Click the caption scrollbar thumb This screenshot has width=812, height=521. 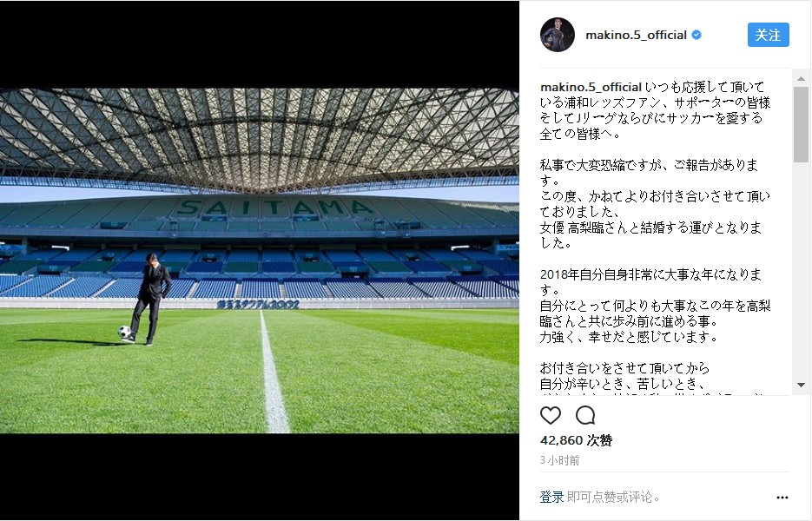[x=801, y=124]
